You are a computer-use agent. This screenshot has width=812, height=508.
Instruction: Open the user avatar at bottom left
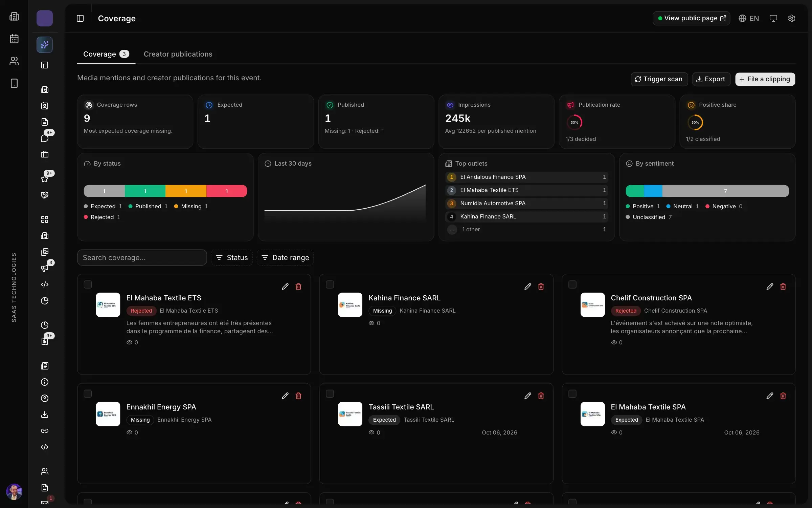point(14,492)
